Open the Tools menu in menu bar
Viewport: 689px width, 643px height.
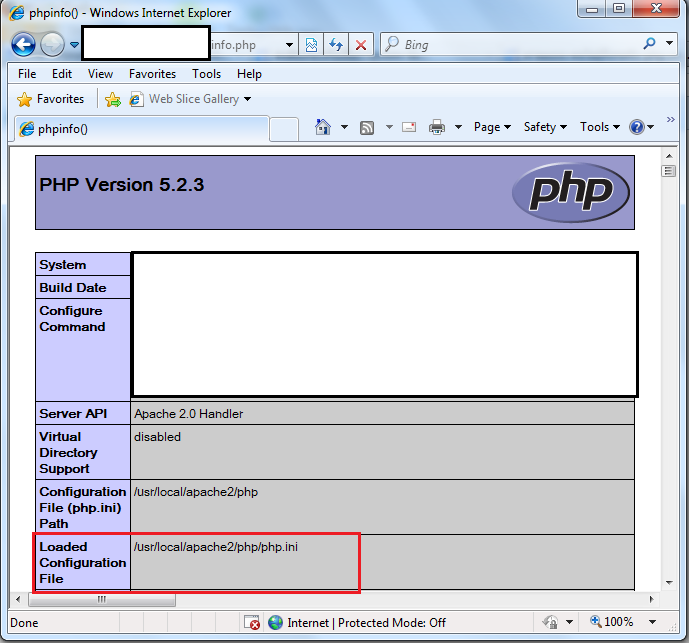click(207, 74)
